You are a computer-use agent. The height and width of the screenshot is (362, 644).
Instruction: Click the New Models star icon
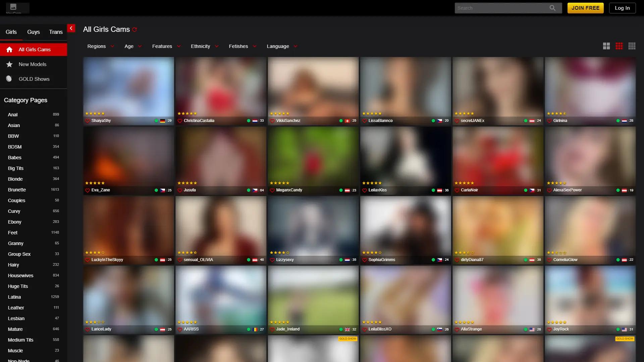(9, 64)
